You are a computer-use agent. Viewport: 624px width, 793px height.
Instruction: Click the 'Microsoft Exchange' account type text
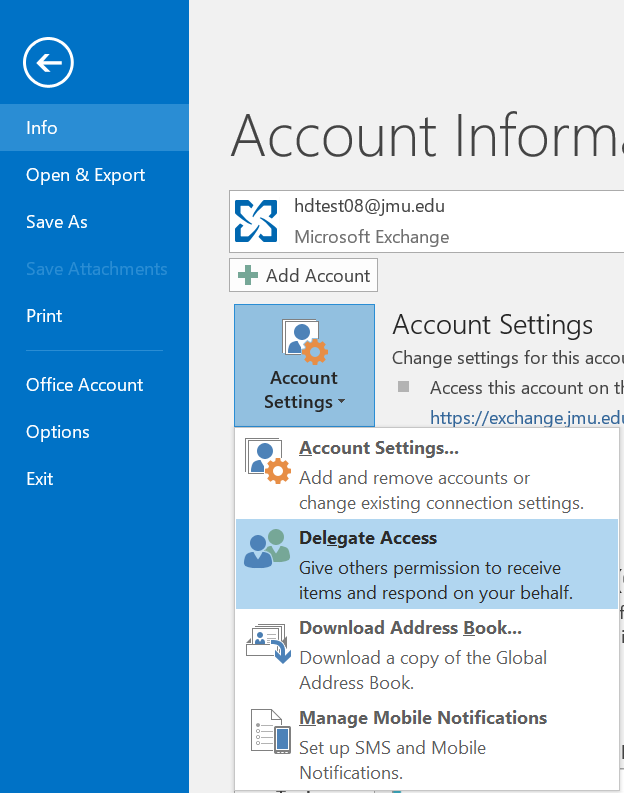click(x=372, y=237)
